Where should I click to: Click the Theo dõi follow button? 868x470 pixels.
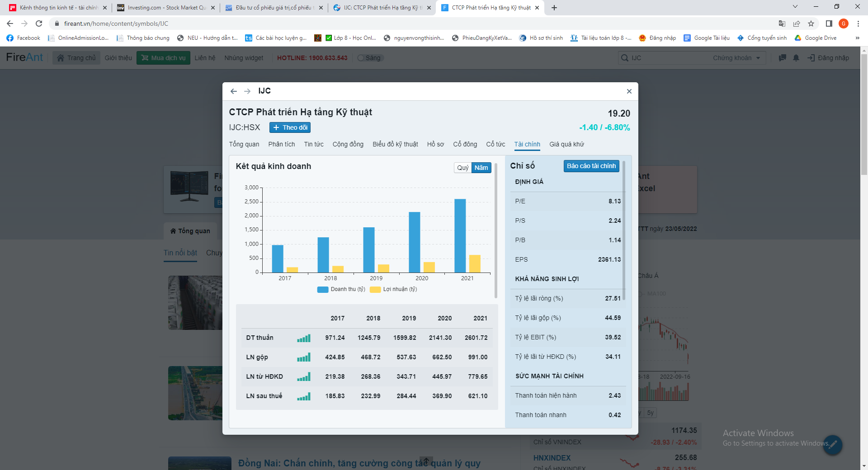290,127
